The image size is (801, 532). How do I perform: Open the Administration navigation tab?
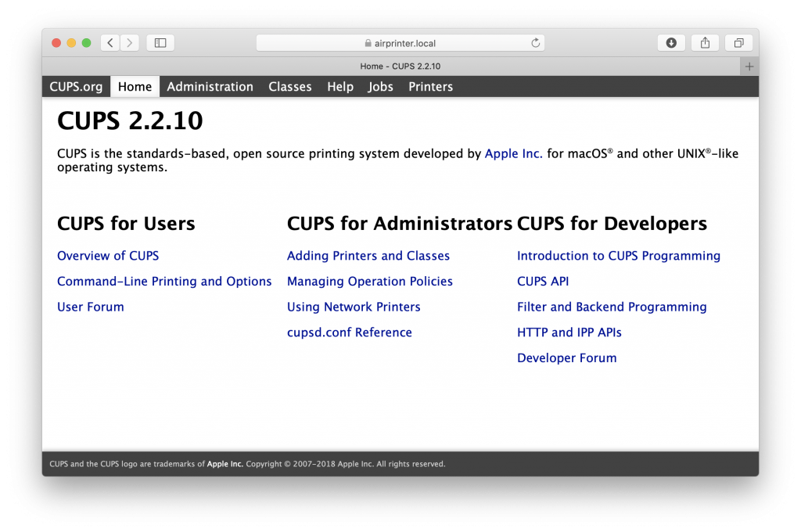click(x=210, y=86)
